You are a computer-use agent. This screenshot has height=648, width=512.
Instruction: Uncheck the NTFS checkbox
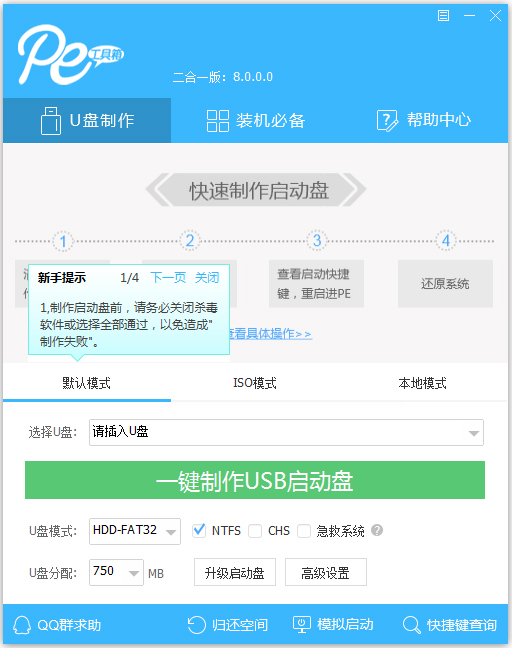(199, 530)
